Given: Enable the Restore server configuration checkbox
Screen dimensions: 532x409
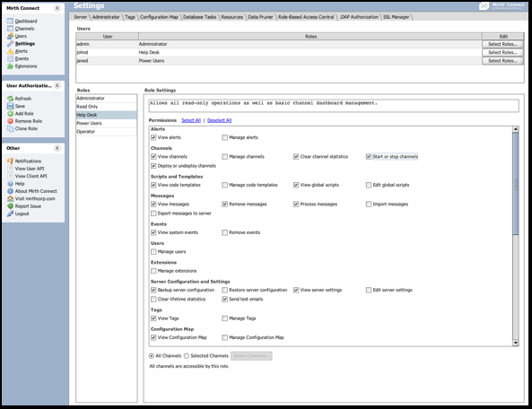Looking at the screenshot, I should [x=224, y=290].
